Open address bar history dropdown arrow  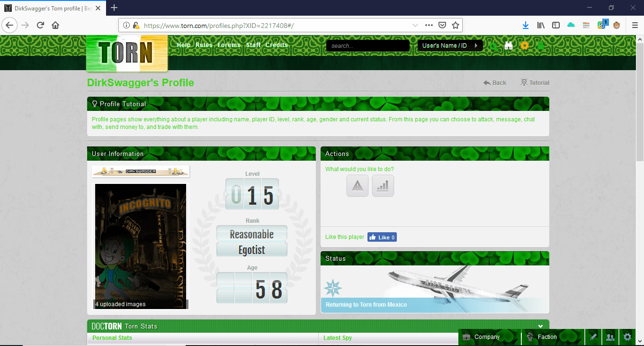(415, 25)
